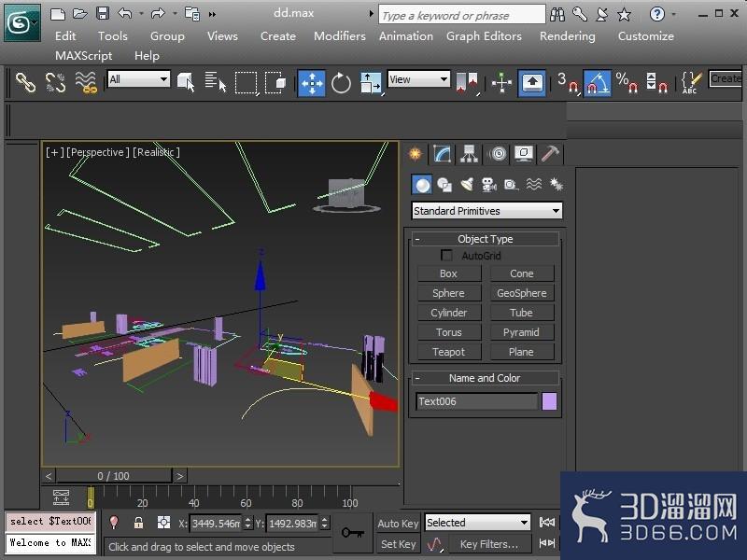Image resolution: width=747 pixels, height=560 pixels.
Task: Save the file with the floppy icon
Action: pyautogui.click(x=103, y=14)
